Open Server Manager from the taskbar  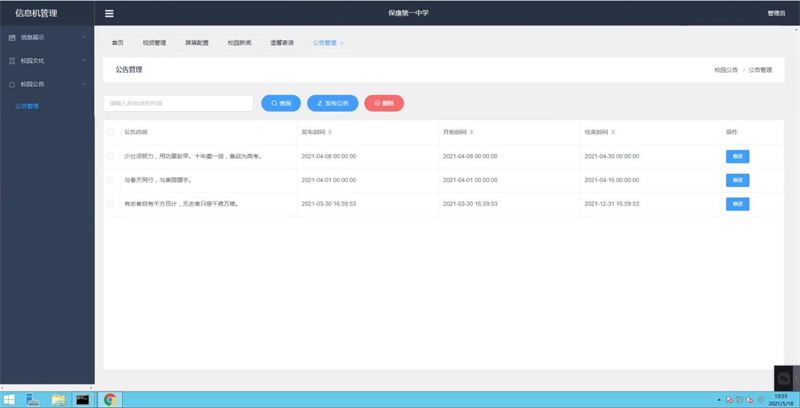click(33, 400)
